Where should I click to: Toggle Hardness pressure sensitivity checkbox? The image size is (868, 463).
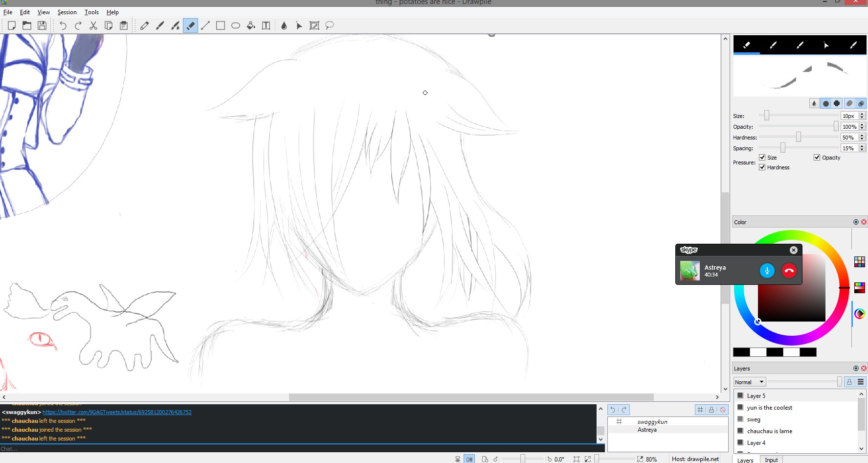(762, 167)
